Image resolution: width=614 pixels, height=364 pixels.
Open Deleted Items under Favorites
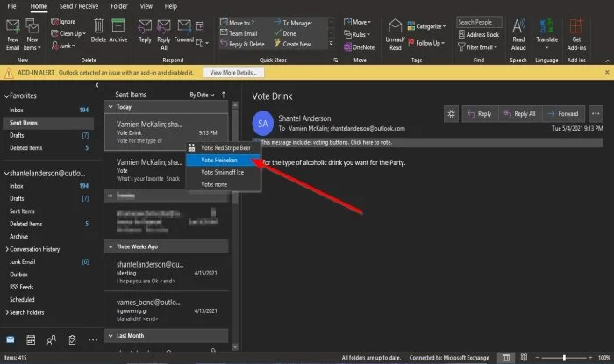47,148
